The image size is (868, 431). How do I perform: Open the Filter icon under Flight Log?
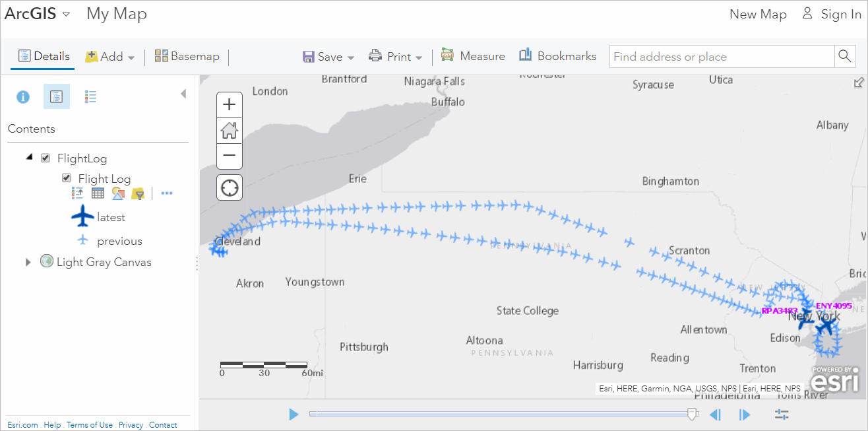[x=138, y=193]
